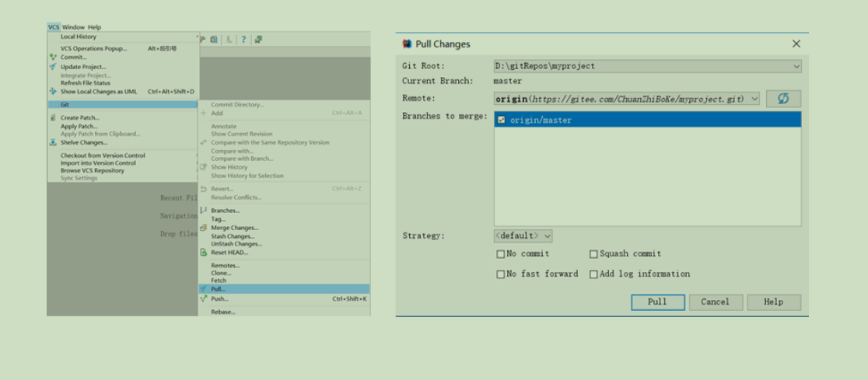Click the Cancel button in dialog

tap(716, 302)
